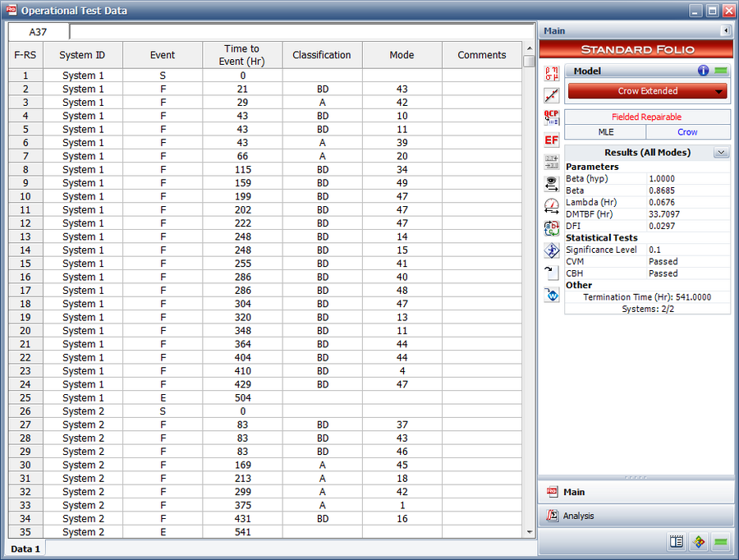739x560 pixels.
Task: Click the A37 cell reference box
Action: (38, 32)
